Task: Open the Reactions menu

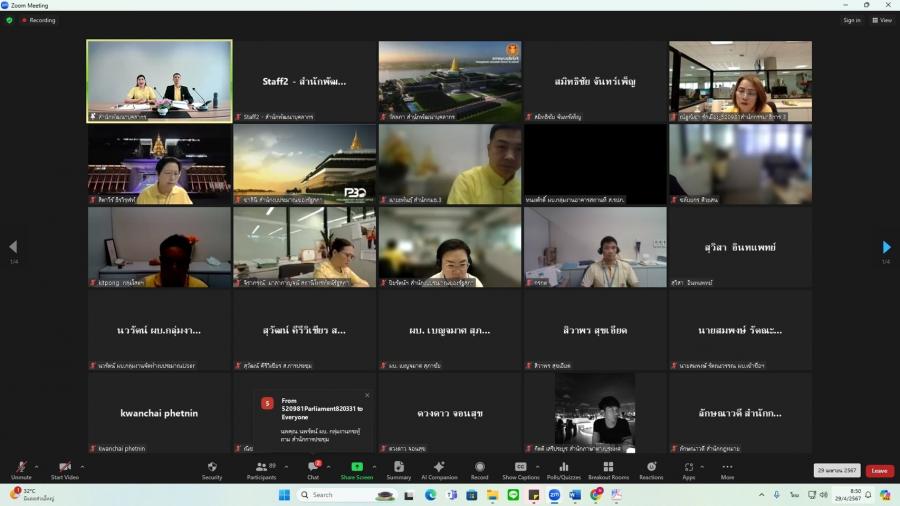Action: (x=651, y=469)
